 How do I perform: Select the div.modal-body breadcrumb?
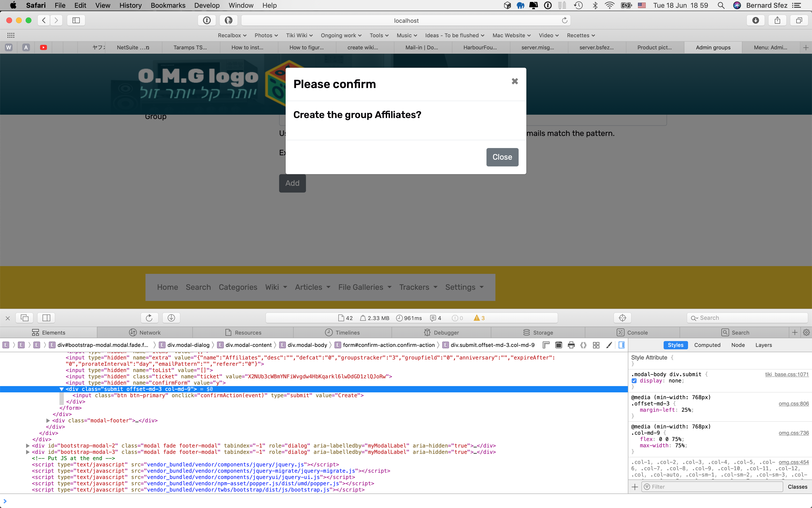point(303,345)
